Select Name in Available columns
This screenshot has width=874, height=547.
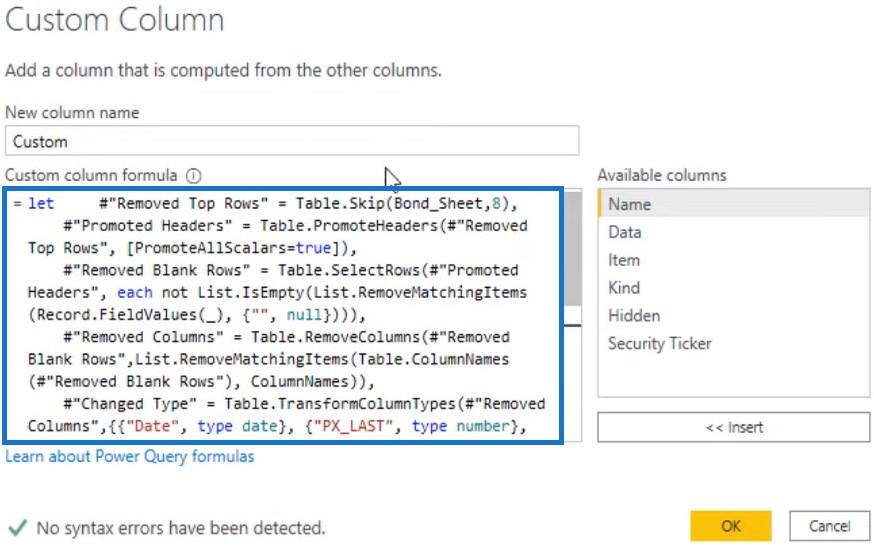pyautogui.click(x=734, y=204)
